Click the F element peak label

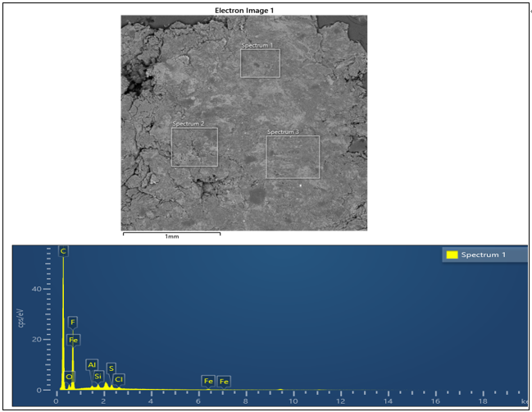[73, 322]
